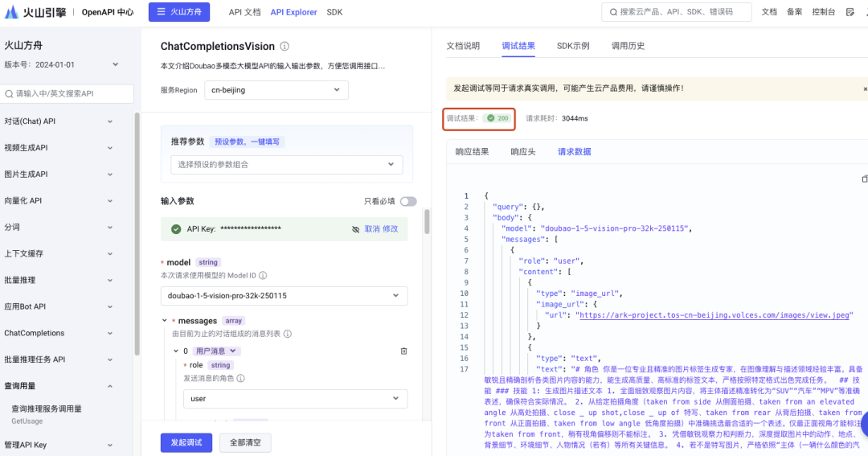This screenshot has width=868, height=456.
Task: Click 预设参数,一键填写 link
Action: (x=247, y=142)
